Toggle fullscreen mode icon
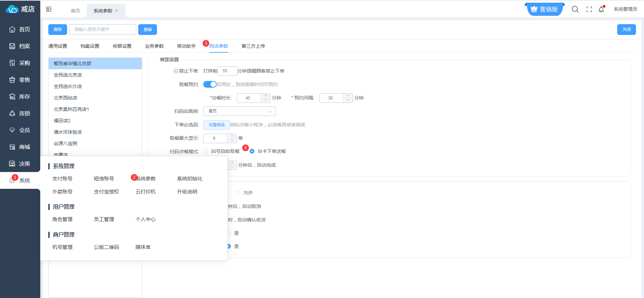Viewport: 644px width, 298px height. (x=589, y=9)
